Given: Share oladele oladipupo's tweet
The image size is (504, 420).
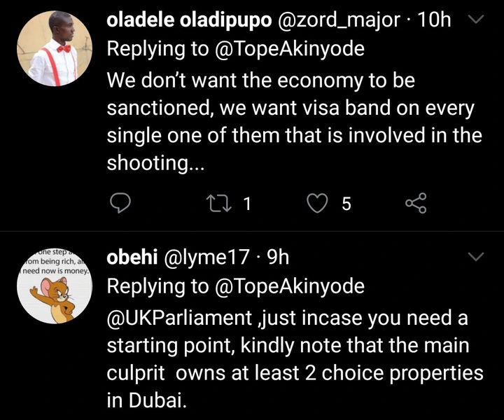Looking at the screenshot, I should point(416,204).
